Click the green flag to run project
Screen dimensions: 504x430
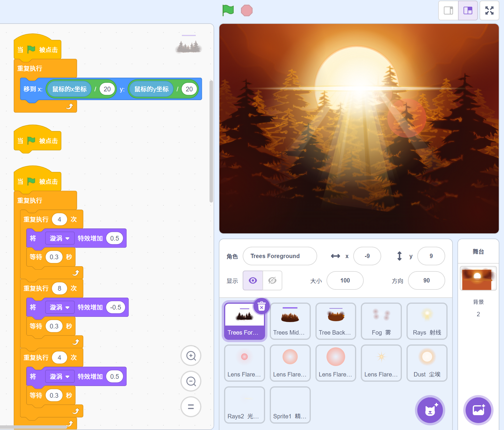(228, 10)
